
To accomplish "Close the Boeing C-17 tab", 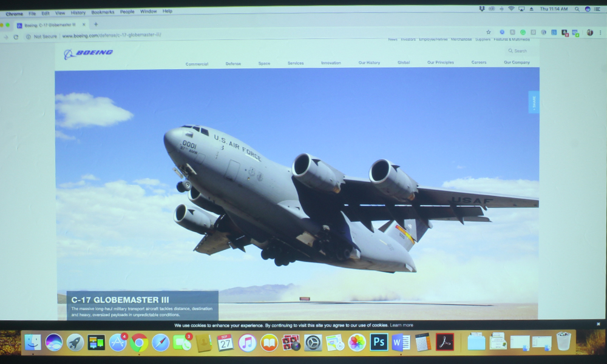I will [x=84, y=24].
